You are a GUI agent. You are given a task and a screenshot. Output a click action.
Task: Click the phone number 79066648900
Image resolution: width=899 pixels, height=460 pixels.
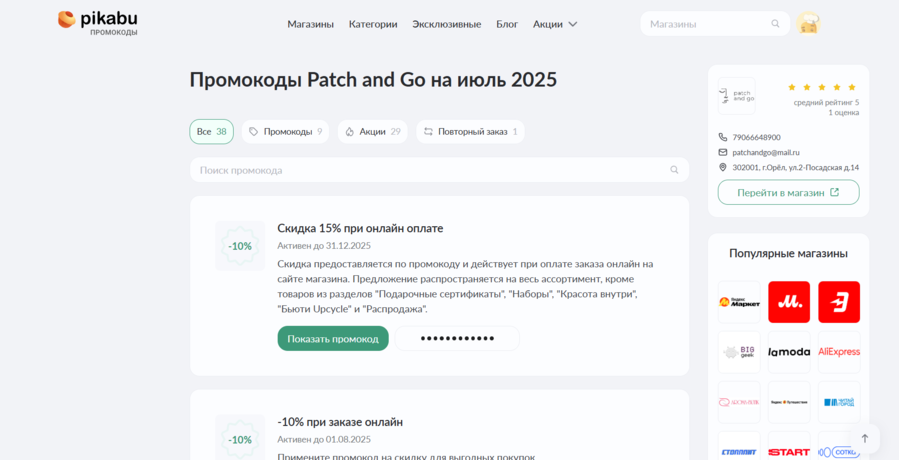[x=756, y=137]
